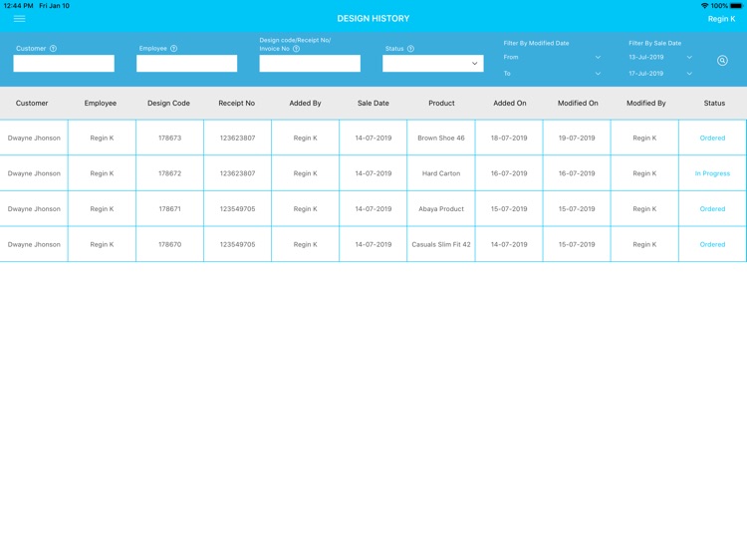Select Hard Carton product cell
Viewport: 747px width, 560px height.
(x=441, y=173)
